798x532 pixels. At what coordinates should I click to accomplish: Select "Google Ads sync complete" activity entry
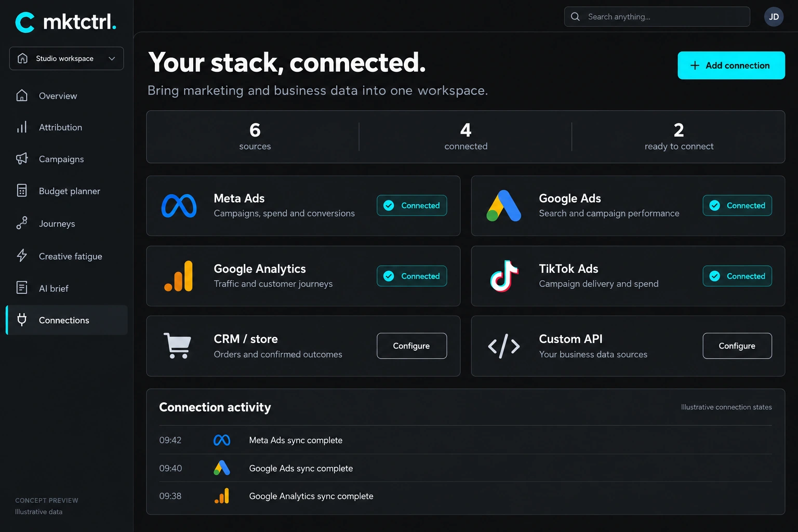point(301,468)
